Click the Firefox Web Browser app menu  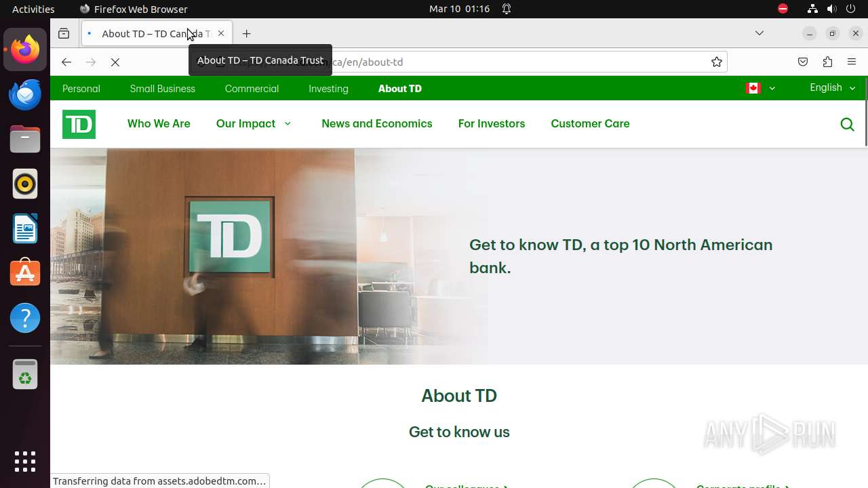coord(134,9)
